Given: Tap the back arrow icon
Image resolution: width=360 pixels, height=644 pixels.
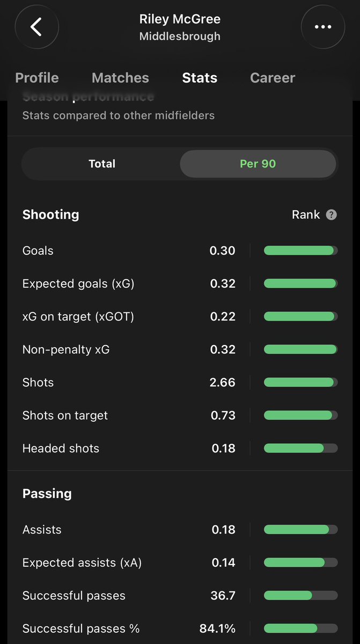Looking at the screenshot, I should point(36,27).
